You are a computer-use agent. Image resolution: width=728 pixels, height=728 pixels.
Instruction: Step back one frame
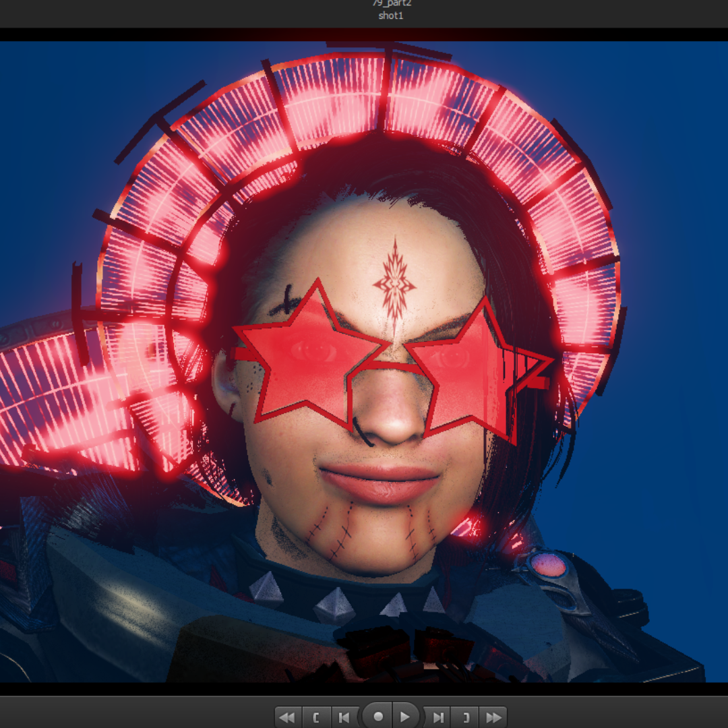click(x=345, y=717)
